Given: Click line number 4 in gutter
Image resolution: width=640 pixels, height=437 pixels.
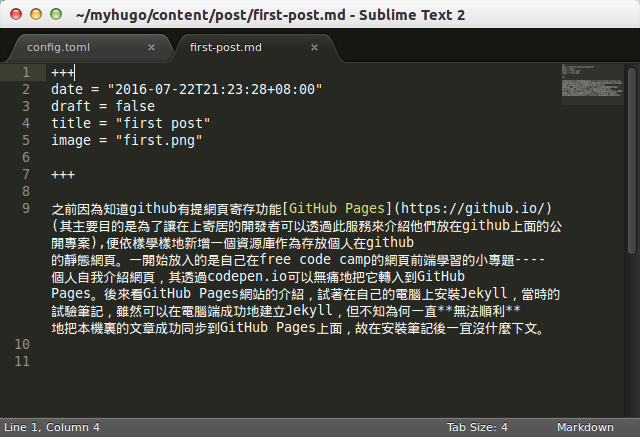Looking at the screenshot, I should (26, 123).
